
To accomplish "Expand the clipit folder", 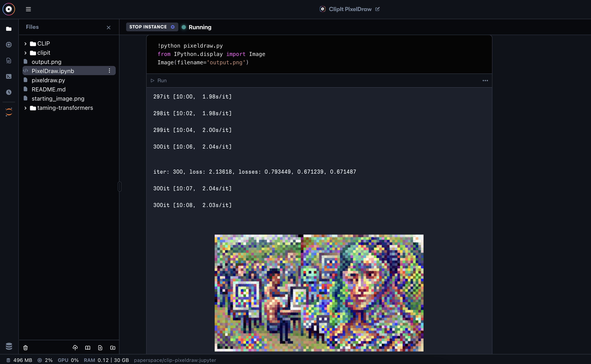I will [x=25, y=53].
